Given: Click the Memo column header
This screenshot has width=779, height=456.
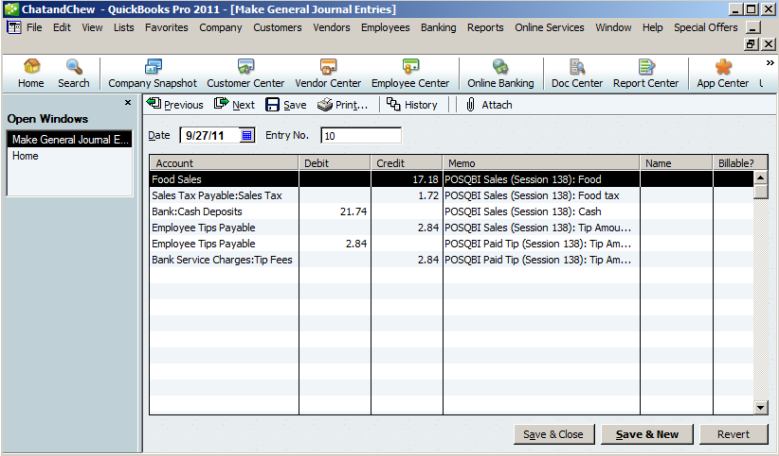Looking at the screenshot, I should coord(542,163).
